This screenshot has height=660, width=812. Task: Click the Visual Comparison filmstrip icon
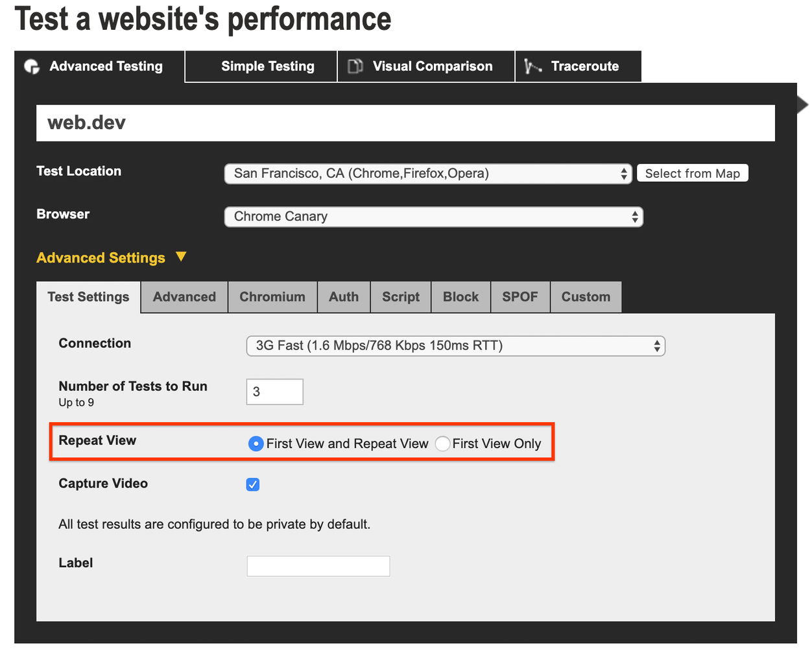click(x=354, y=66)
